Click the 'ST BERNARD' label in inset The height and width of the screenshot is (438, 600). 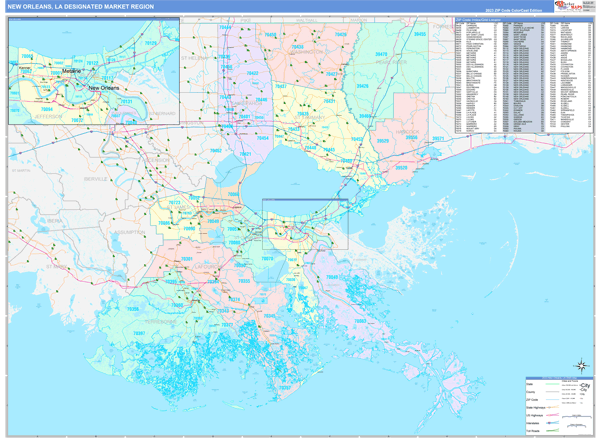click(162, 114)
